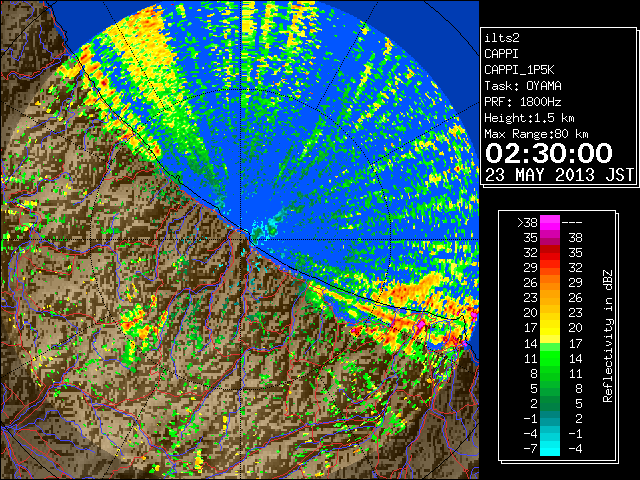Screen dimensions: 640x480
Task: Click the ">38" legend label
Action: coord(527,222)
